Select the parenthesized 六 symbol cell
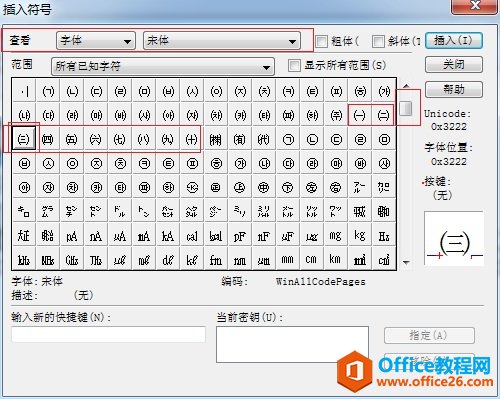This screenshot has height=399, width=500. (x=96, y=139)
